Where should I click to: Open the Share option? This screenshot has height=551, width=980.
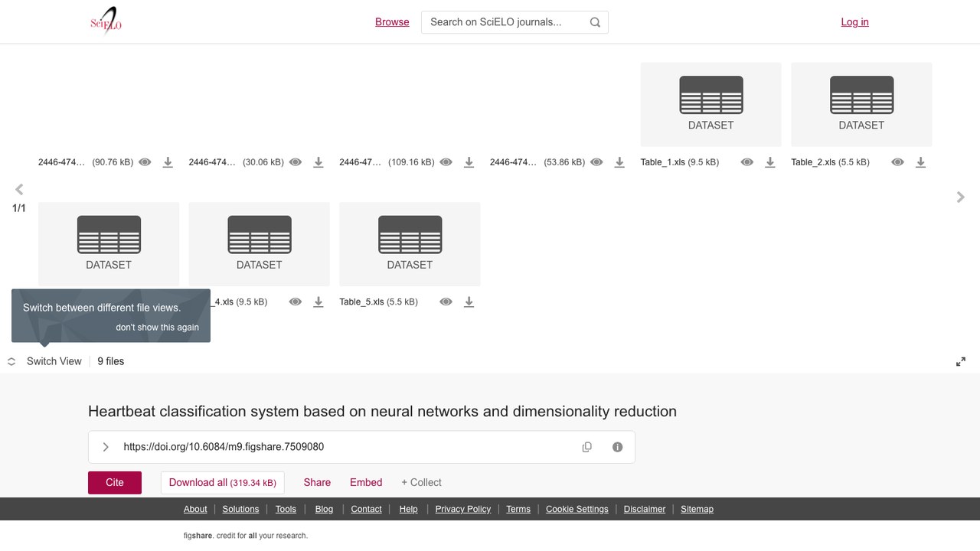tap(317, 483)
